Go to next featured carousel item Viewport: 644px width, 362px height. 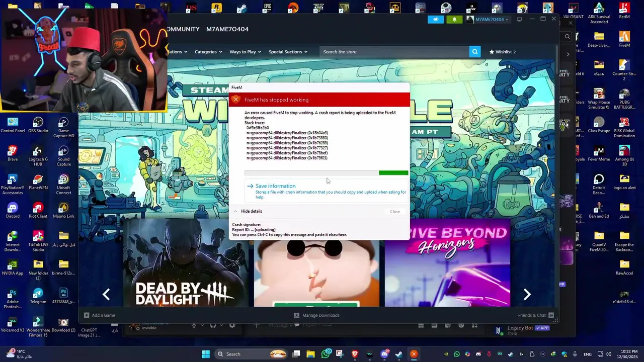[x=527, y=295]
